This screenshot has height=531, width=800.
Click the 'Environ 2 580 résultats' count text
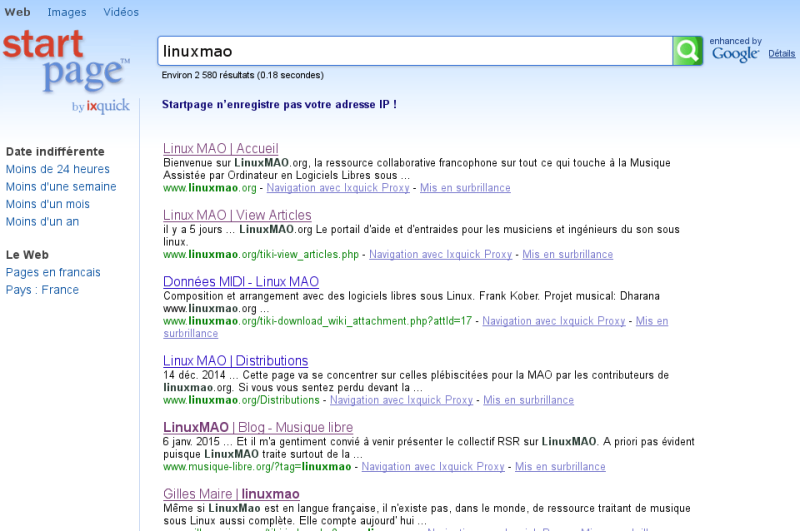tap(242, 75)
